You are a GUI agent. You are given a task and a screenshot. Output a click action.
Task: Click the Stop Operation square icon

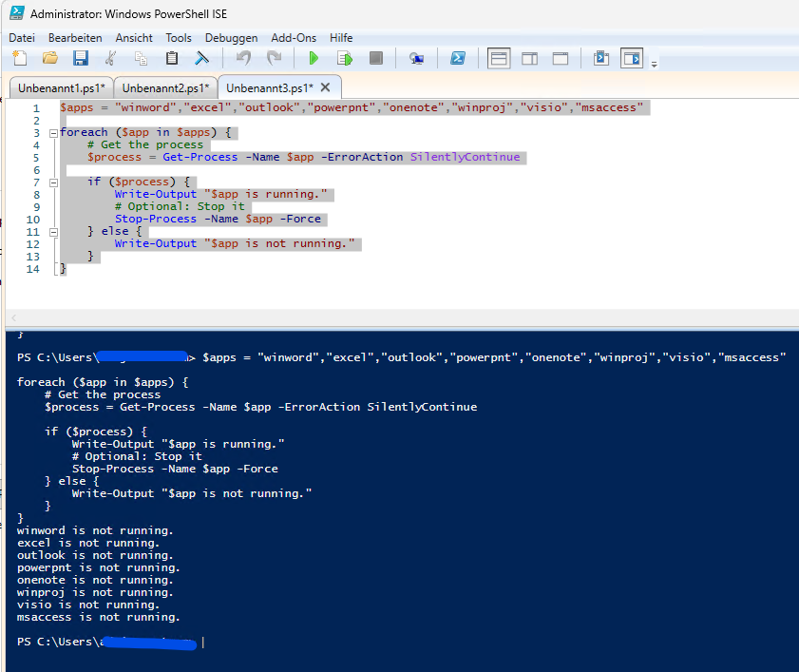376,58
